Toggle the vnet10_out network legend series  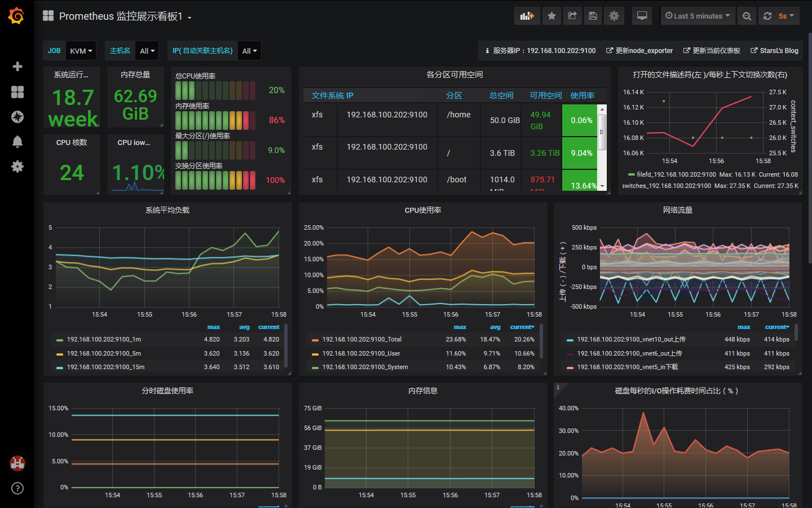[x=630, y=340]
